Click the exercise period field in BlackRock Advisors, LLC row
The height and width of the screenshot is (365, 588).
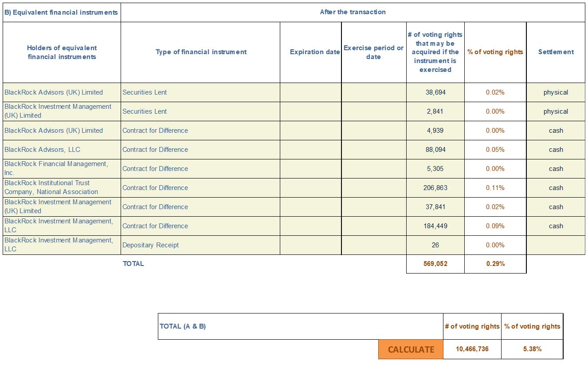click(374, 150)
